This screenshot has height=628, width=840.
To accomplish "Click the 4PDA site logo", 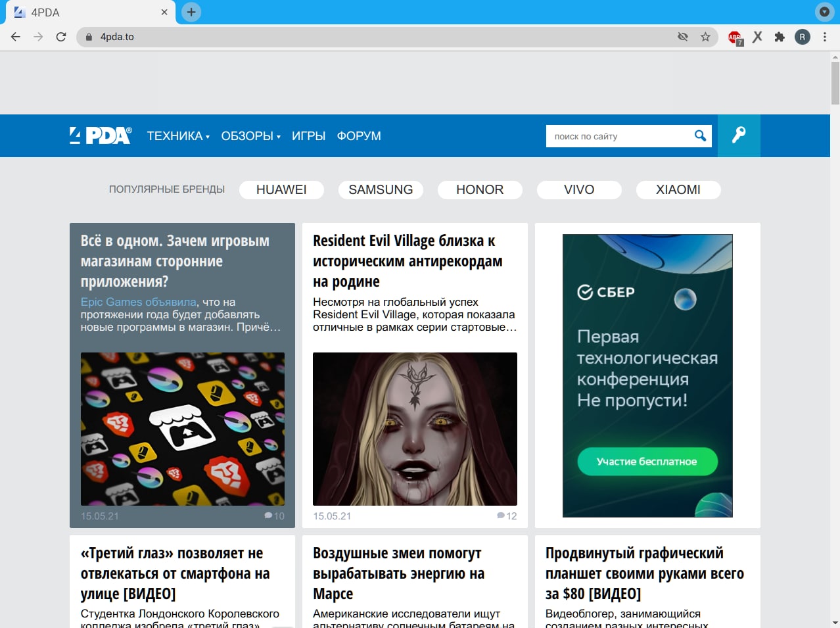I will point(101,135).
